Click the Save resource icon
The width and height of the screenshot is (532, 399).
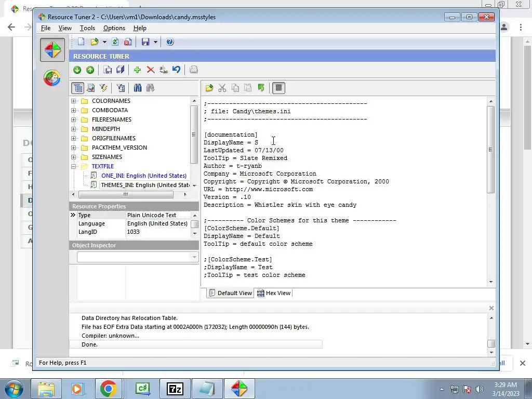108,70
